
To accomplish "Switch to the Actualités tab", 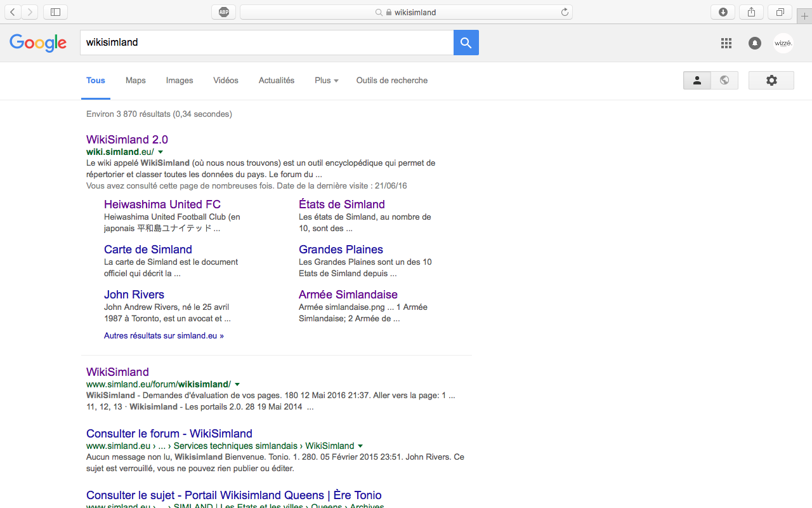I will [277, 81].
